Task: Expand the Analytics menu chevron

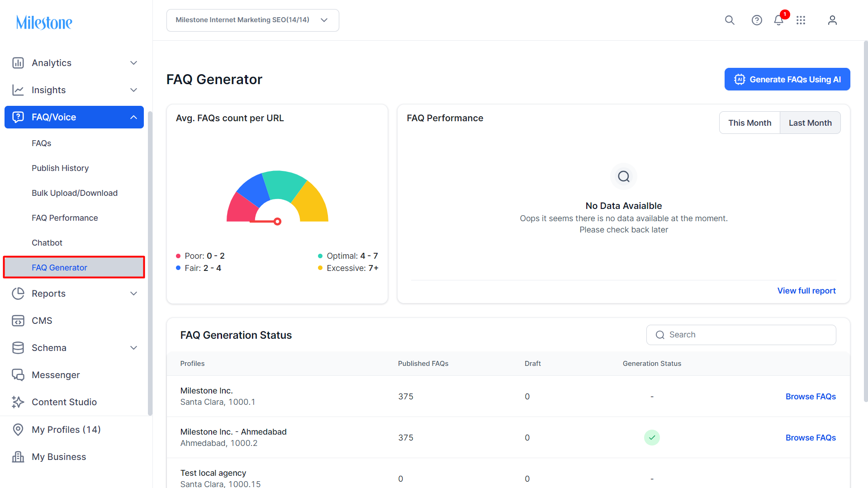Action: [134, 63]
